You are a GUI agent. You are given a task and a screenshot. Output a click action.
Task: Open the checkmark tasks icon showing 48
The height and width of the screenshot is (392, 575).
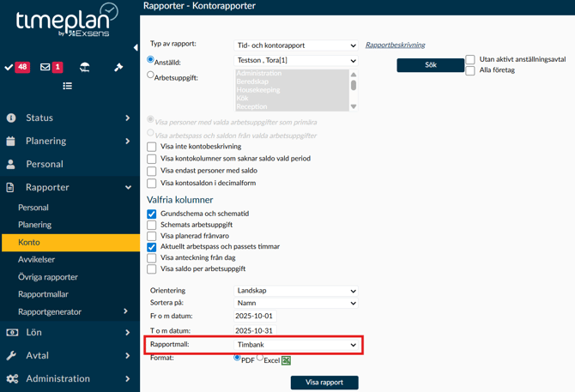tap(16, 67)
